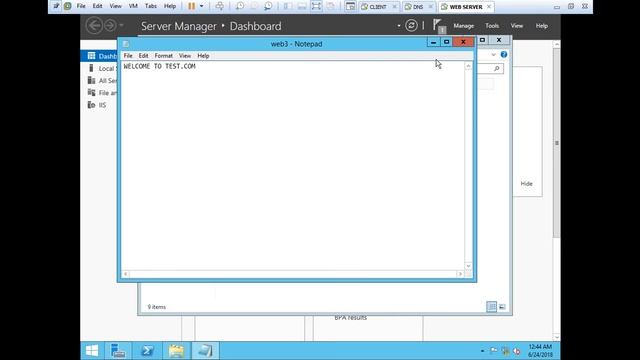Open Notepad Edit menu
Viewport: 640px width, 360px height.
click(143, 56)
